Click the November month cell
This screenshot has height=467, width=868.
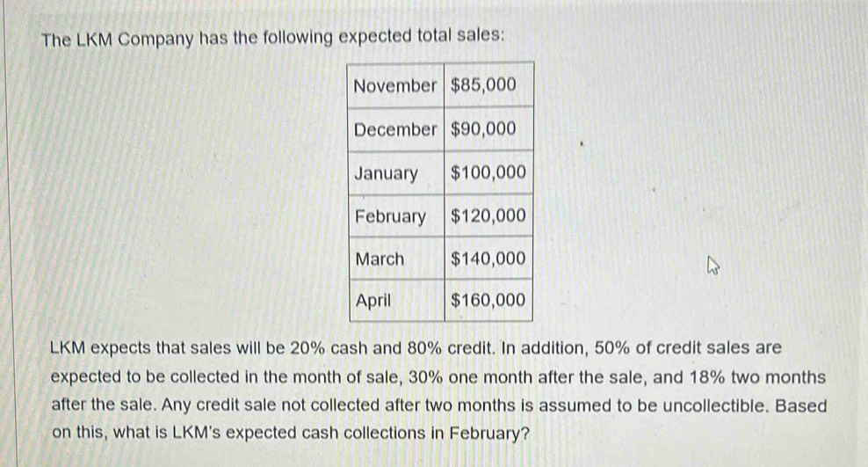click(x=394, y=85)
